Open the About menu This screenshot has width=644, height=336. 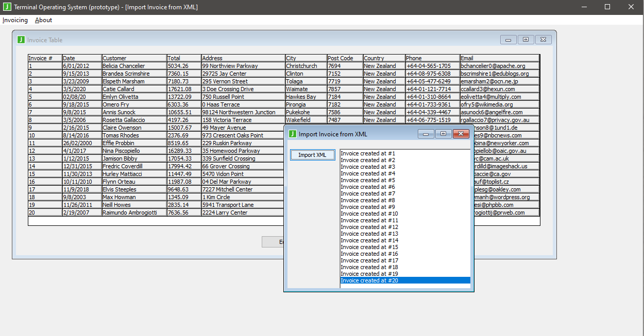pos(43,20)
